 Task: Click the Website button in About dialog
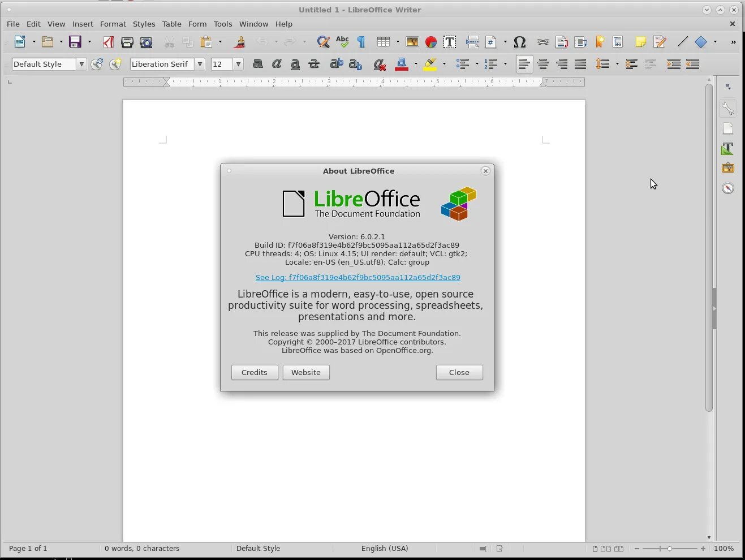tap(306, 372)
